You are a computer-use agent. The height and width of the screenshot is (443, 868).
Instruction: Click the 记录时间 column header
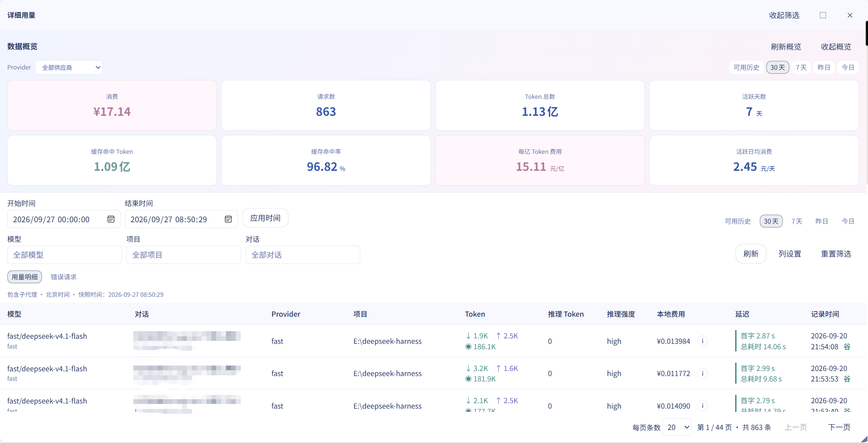point(825,314)
